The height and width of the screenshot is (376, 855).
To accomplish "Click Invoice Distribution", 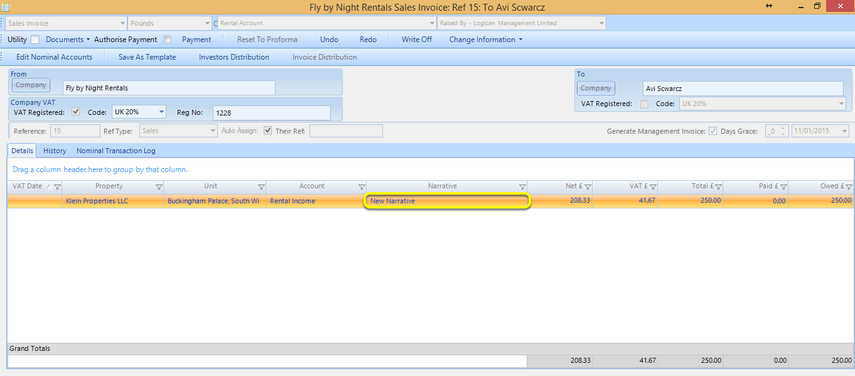I will 325,57.
